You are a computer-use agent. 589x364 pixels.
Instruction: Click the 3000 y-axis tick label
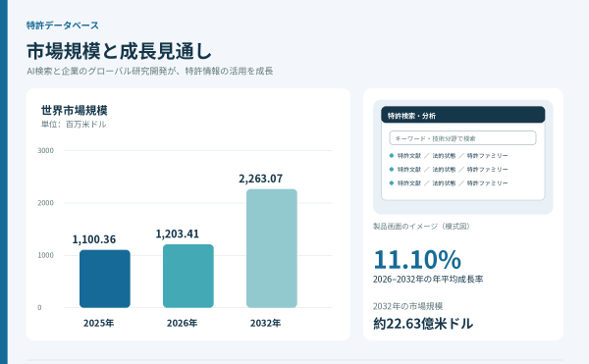(x=45, y=150)
